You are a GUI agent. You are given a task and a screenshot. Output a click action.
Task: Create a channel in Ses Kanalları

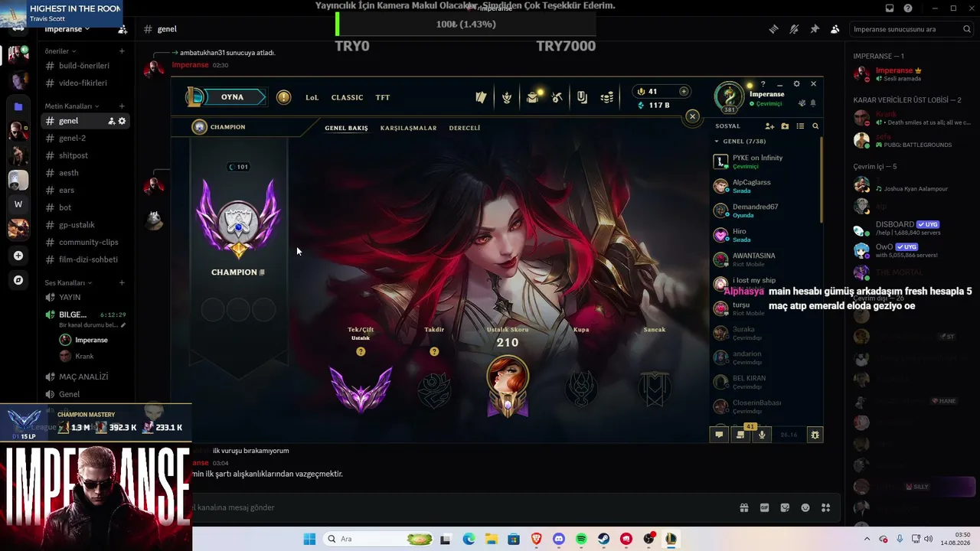122,283
